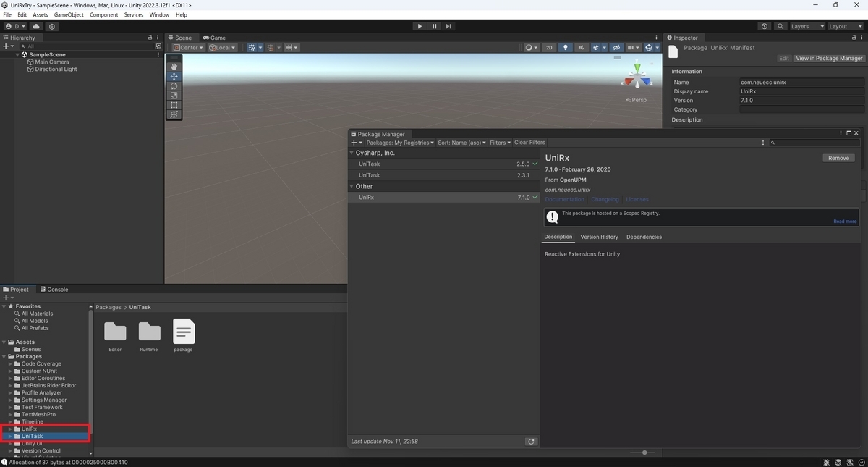Open the Component menu
Viewport: 868px width, 467px height.
[x=103, y=14]
